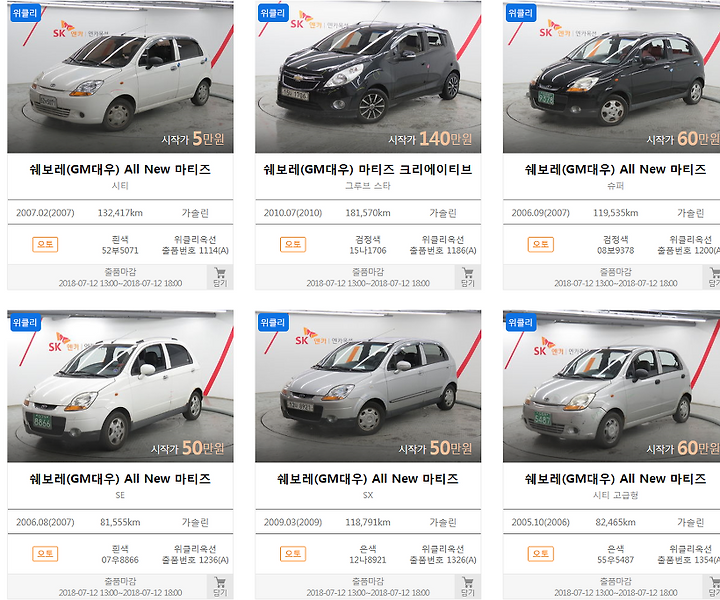Open white Matiz photo starting at 5만원
This screenshot has height=600, width=720.
[120, 77]
